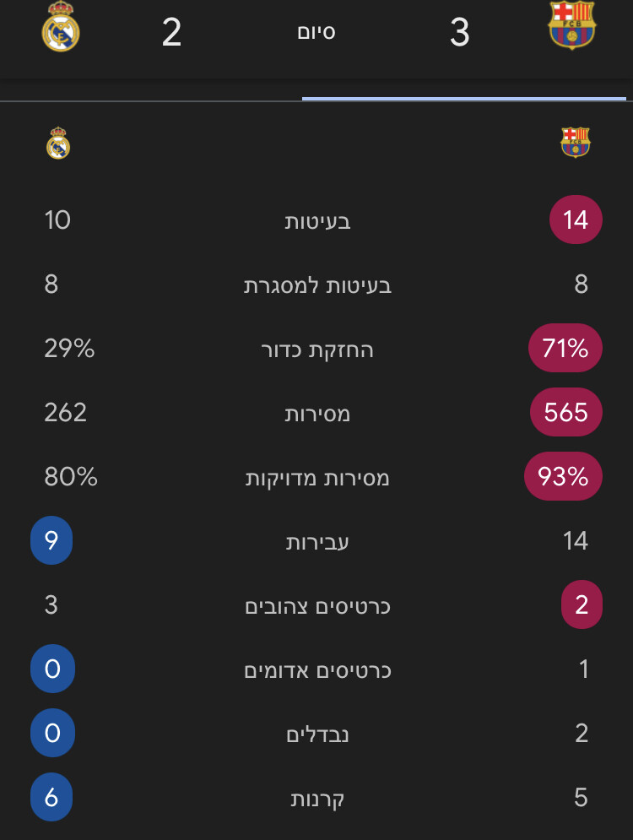The height and width of the screenshot is (840, 633).
Task: Click the בעיטות למסגרת stat label
Action: tap(317, 285)
